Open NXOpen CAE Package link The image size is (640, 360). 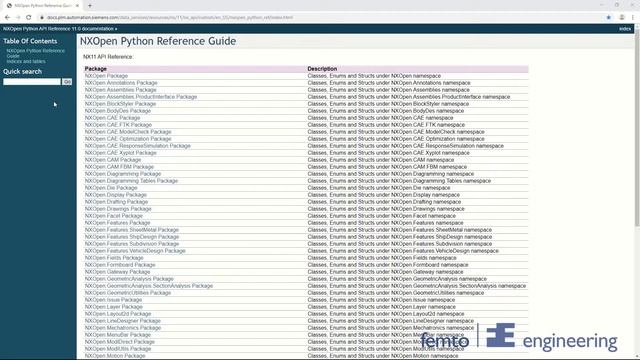tap(112, 118)
